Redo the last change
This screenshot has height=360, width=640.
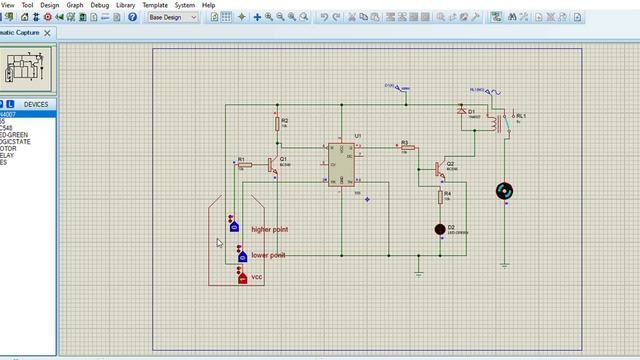[x=336, y=17]
